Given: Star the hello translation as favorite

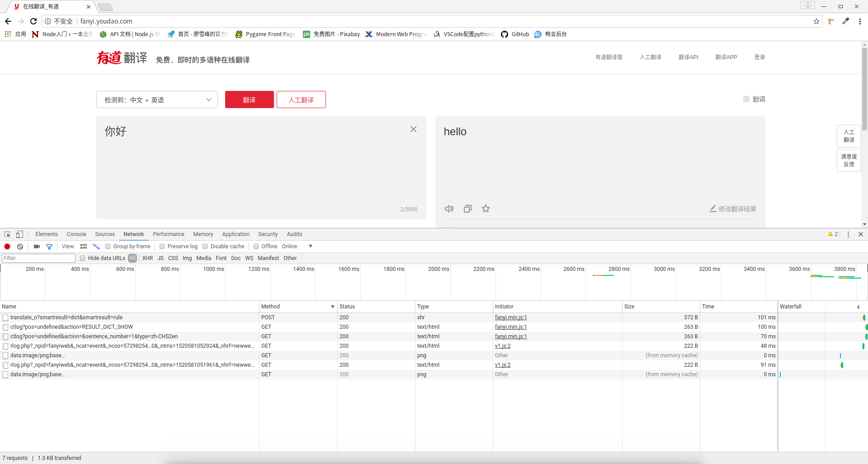Looking at the screenshot, I should (486, 208).
